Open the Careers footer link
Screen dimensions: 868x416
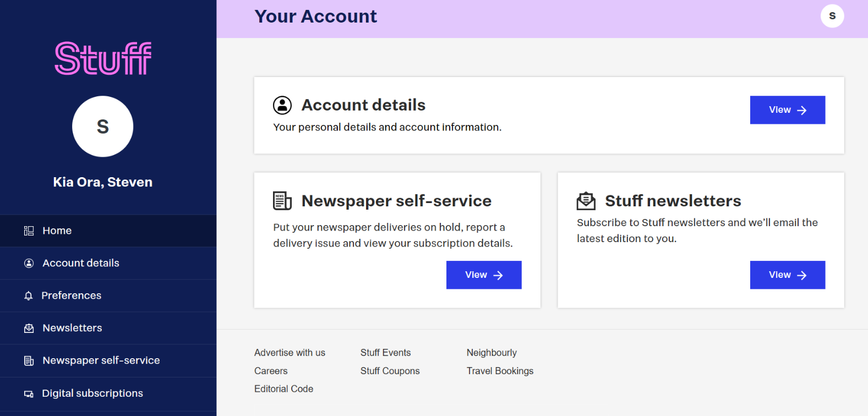click(x=271, y=371)
